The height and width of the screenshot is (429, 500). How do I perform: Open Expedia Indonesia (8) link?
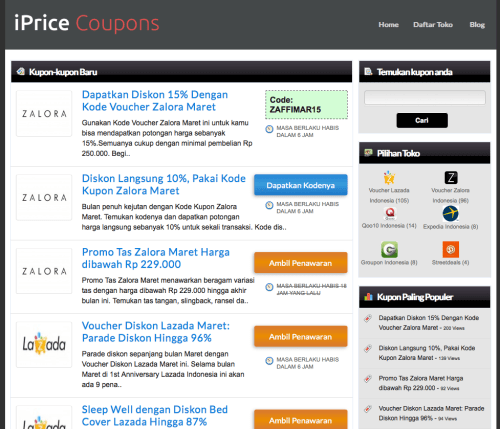(450, 227)
